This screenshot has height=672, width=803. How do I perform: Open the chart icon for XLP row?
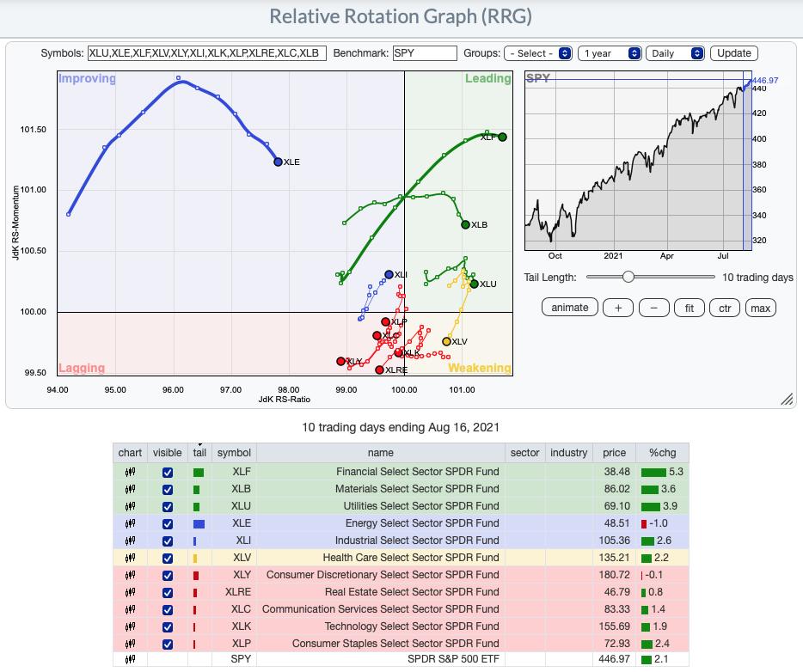point(130,644)
